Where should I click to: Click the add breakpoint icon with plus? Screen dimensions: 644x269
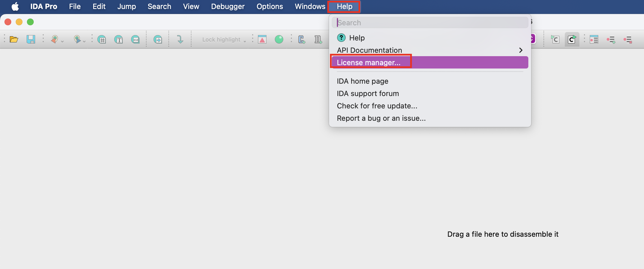tap(611, 40)
